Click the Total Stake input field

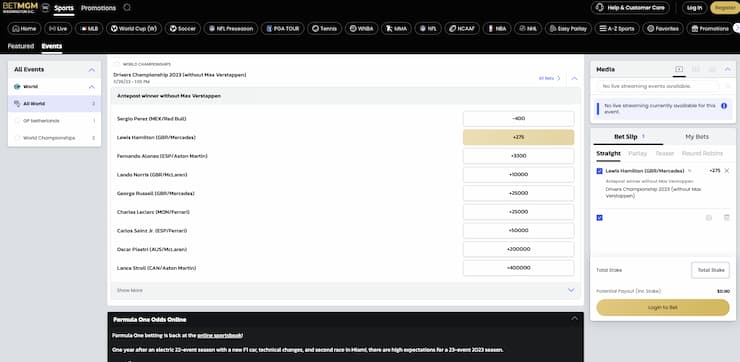click(710, 270)
